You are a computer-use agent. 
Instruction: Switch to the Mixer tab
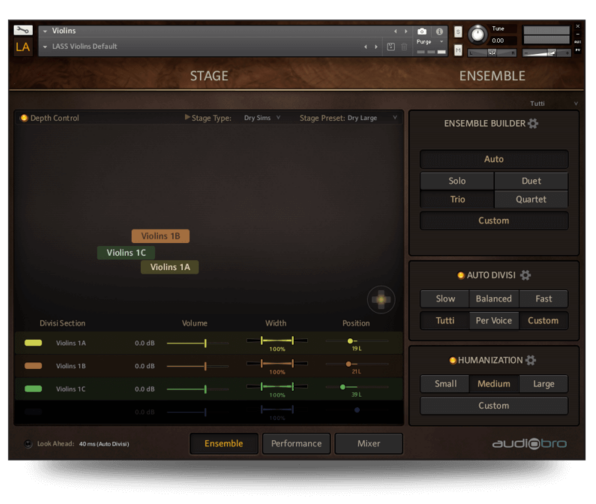368,444
